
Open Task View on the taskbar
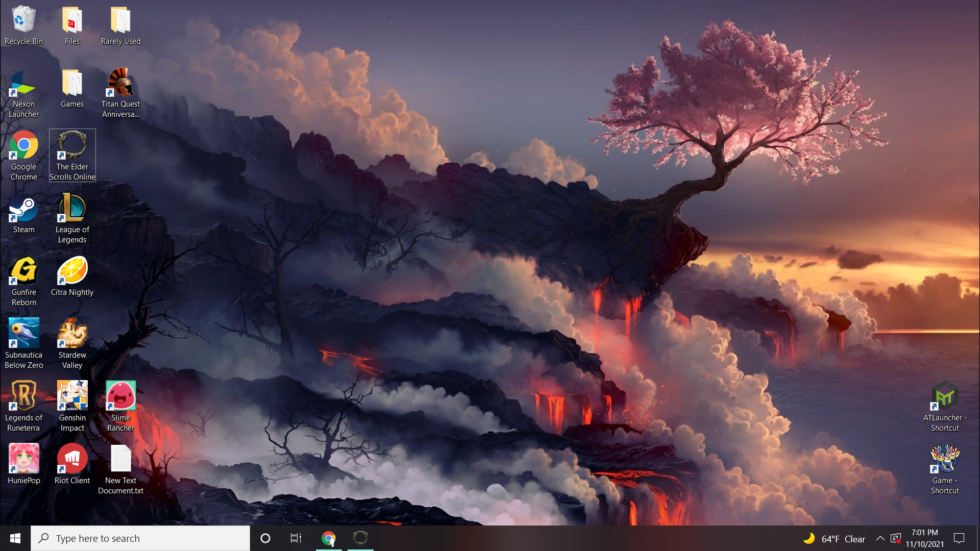(x=296, y=538)
